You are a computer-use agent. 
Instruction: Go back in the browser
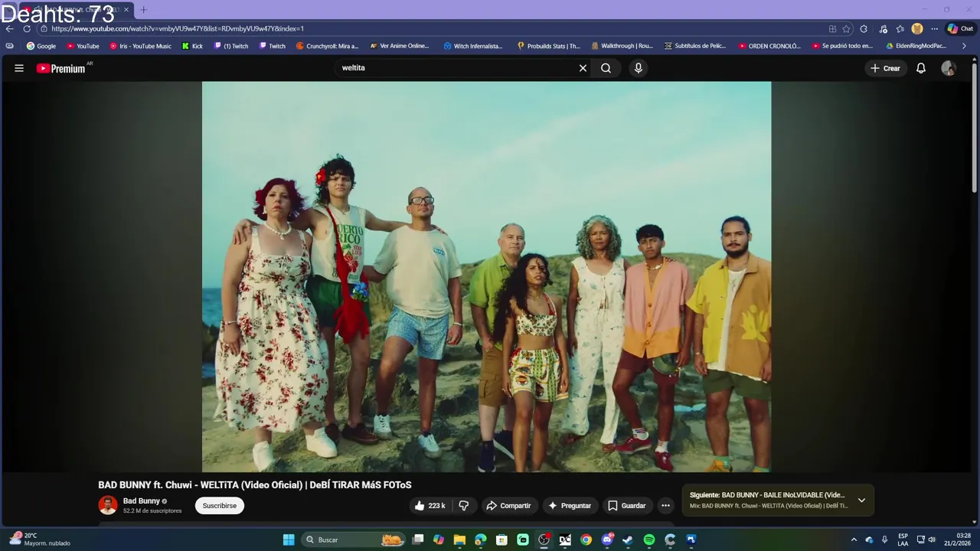point(9,28)
